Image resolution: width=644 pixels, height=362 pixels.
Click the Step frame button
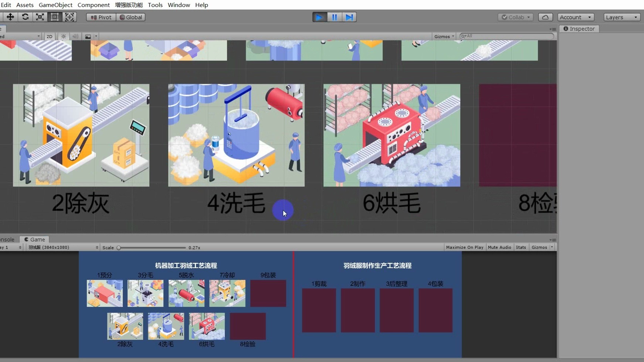point(349,17)
